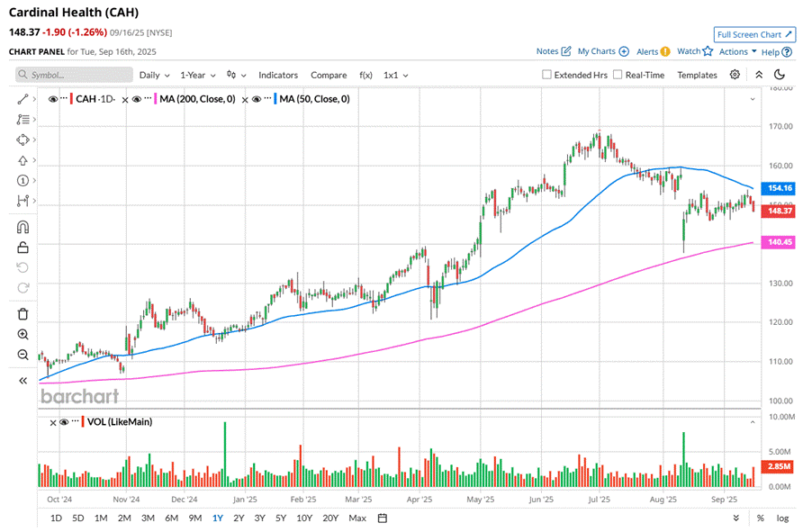Click the Watch star icon

708,51
